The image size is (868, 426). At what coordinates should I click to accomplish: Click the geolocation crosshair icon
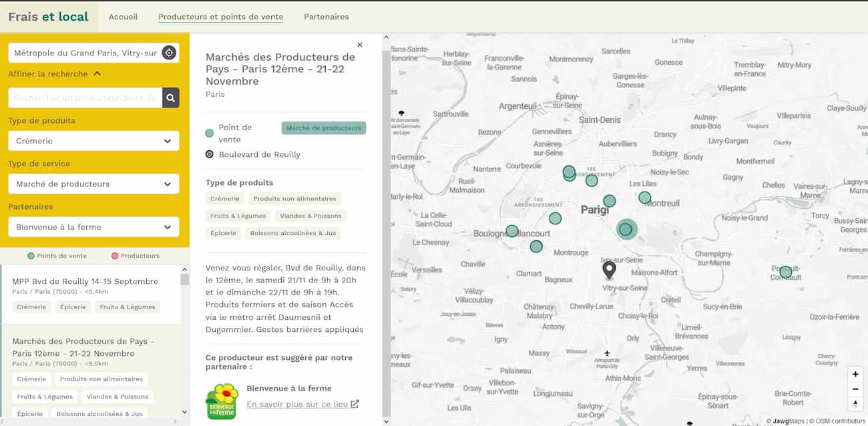pyautogui.click(x=169, y=53)
